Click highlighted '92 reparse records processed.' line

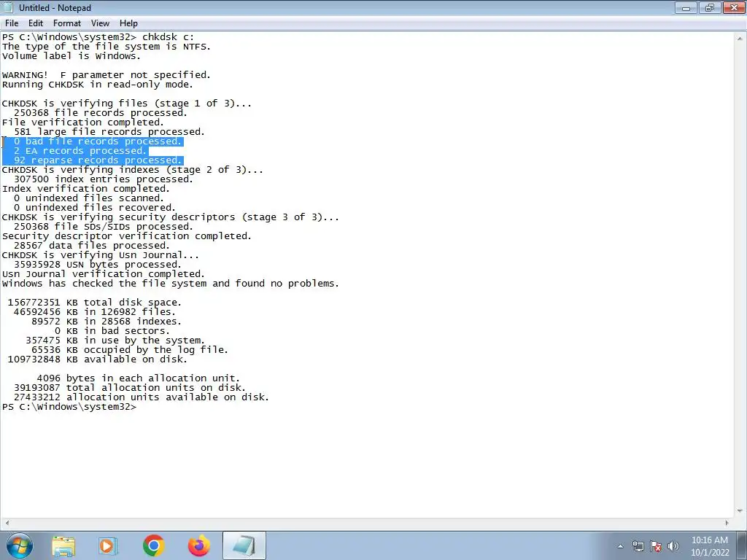(x=98, y=160)
